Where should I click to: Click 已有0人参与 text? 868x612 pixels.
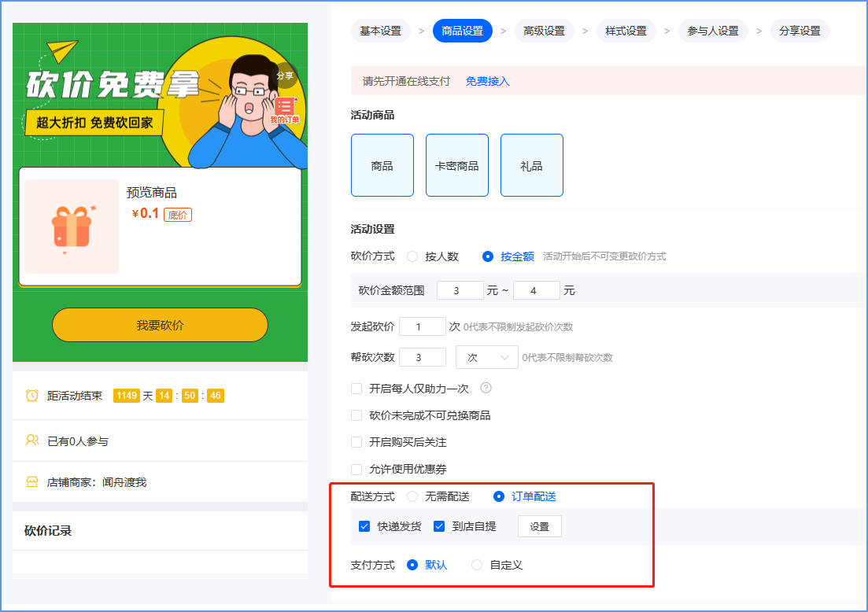[78, 441]
